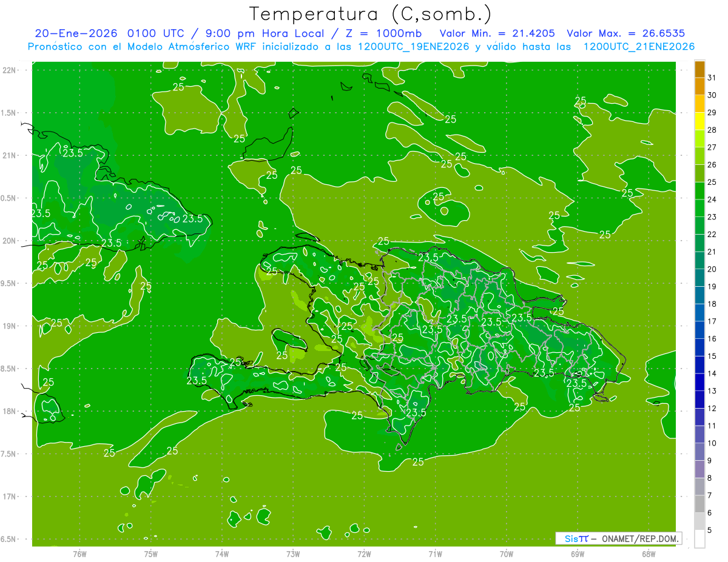This screenshot has width=728, height=562.
Task: Click the latitude axis label "9.5N"
Action: (x=9, y=284)
